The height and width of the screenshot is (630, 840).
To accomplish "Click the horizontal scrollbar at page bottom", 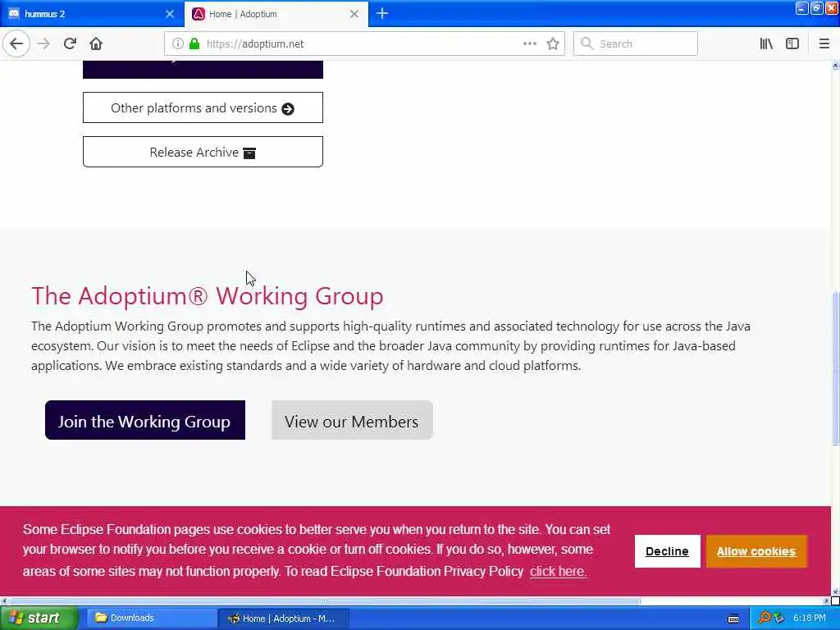I will point(325,601).
